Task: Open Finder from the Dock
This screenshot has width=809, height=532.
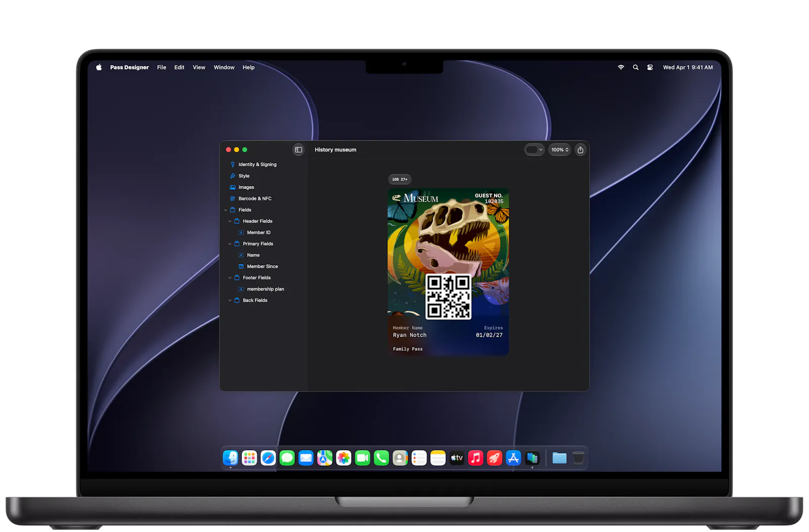Action: (x=231, y=458)
